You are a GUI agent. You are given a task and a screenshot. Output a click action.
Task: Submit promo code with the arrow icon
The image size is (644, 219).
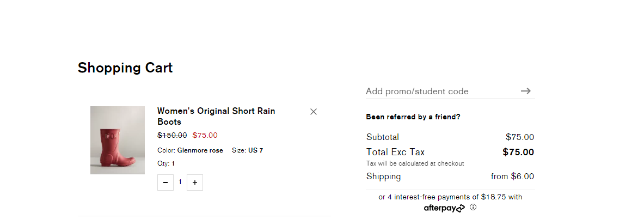[526, 91]
